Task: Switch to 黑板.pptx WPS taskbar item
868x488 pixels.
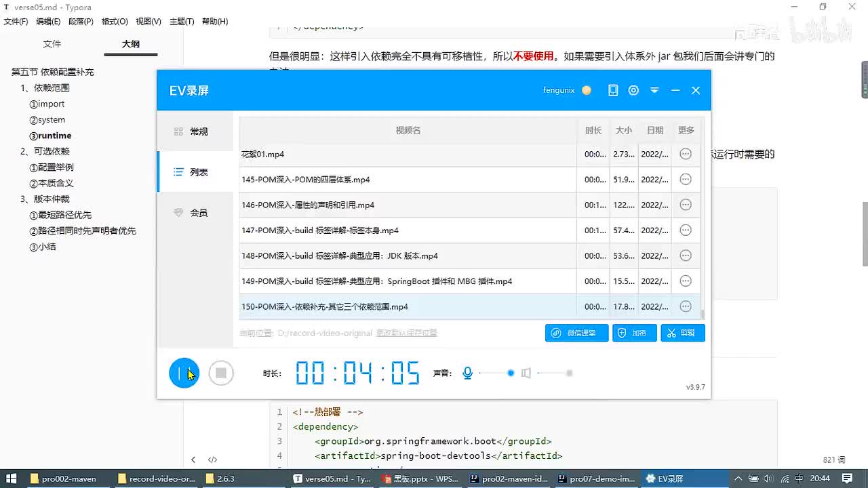Action: 421,479
